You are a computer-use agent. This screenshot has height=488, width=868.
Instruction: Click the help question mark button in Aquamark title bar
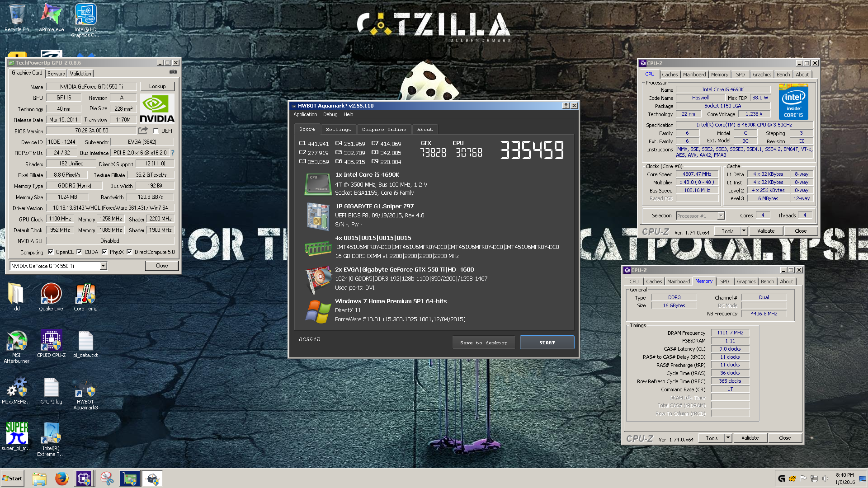tap(566, 106)
